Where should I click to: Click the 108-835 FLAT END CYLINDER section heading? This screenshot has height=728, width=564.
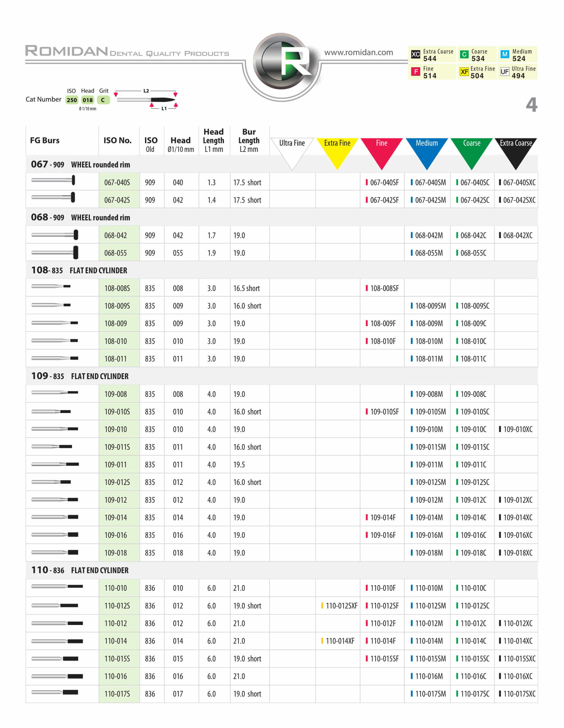point(79,270)
